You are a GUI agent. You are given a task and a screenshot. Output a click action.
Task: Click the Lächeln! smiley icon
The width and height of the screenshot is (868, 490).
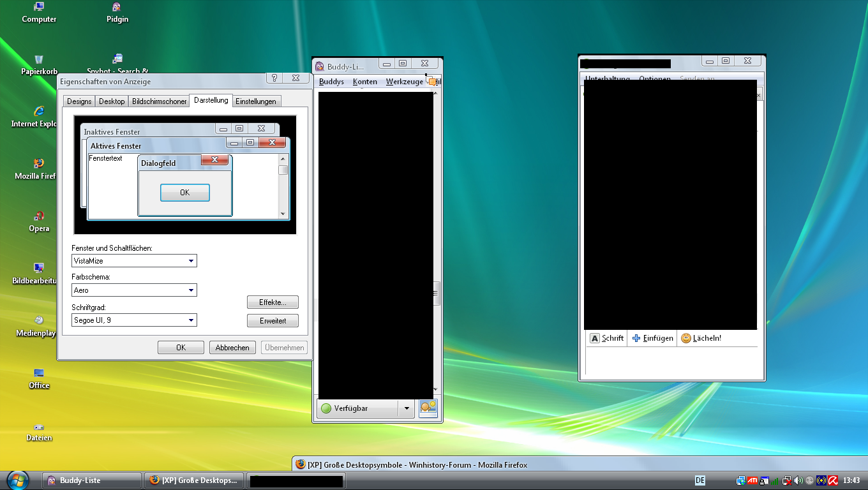[x=686, y=338]
